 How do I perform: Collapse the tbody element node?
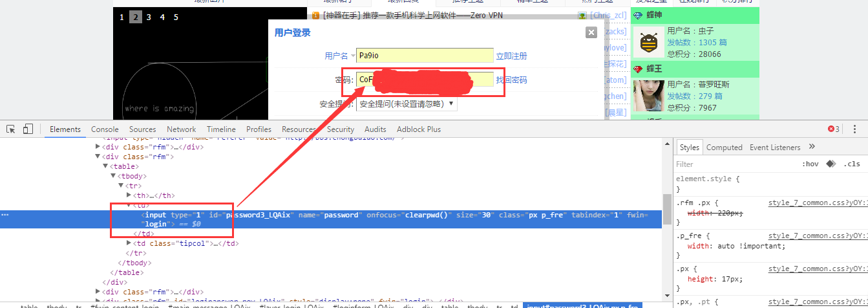pos(113,176)
